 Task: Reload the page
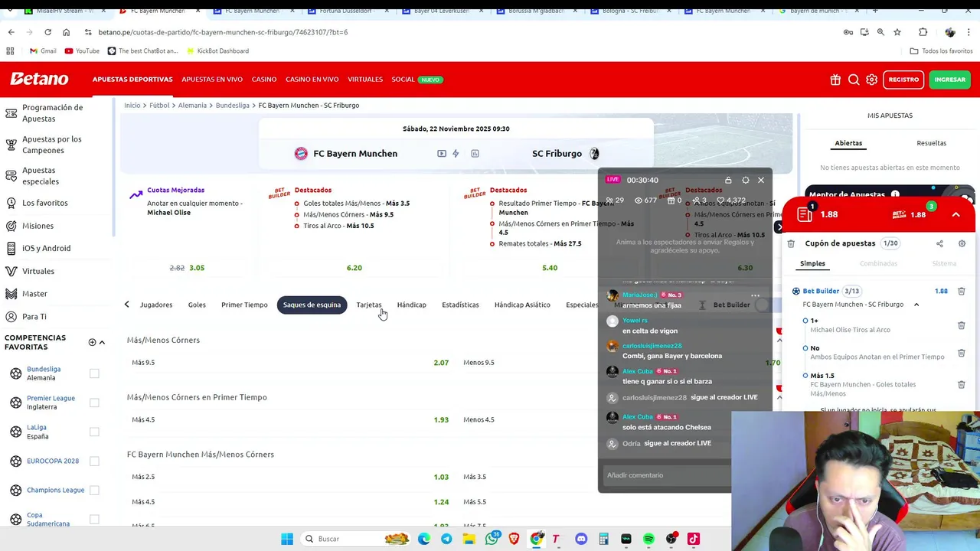click(x=47, y=32)
